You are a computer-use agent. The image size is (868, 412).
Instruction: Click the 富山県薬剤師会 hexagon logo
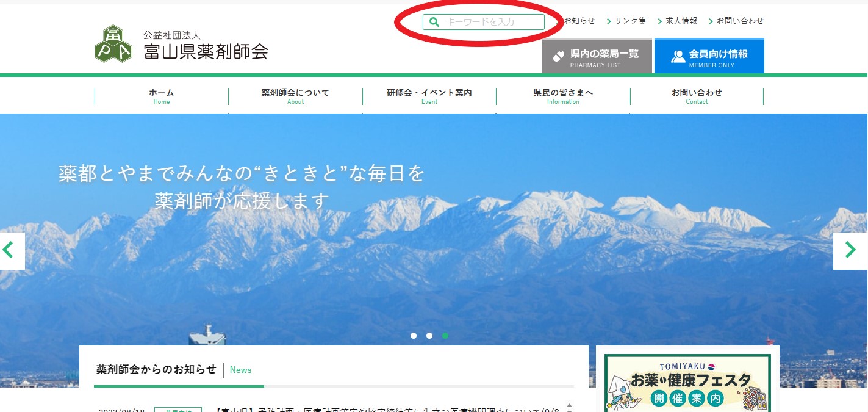point(113,44)
